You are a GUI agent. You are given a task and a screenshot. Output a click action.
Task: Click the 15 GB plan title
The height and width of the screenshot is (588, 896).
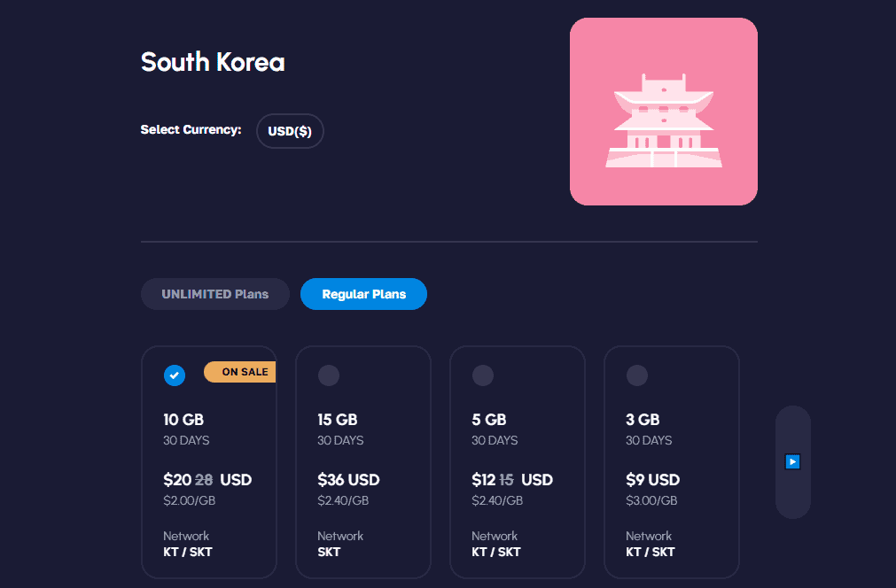tap(338, 420)
